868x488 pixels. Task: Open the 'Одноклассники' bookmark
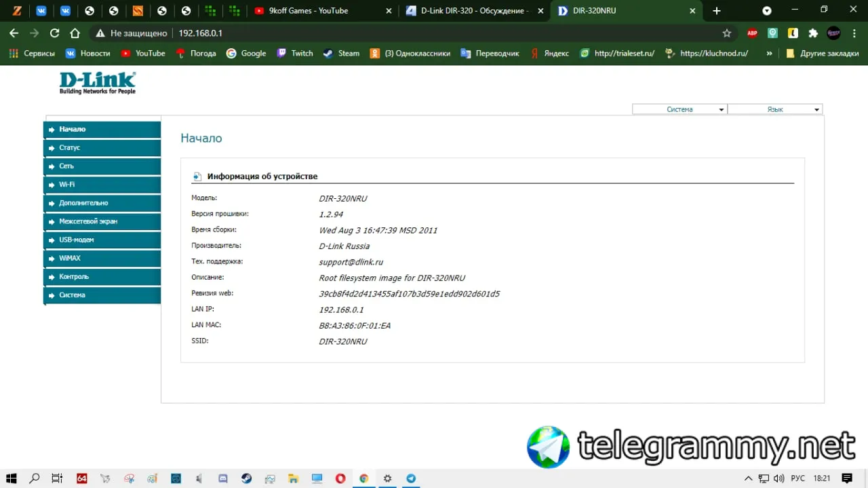[410, 53]
